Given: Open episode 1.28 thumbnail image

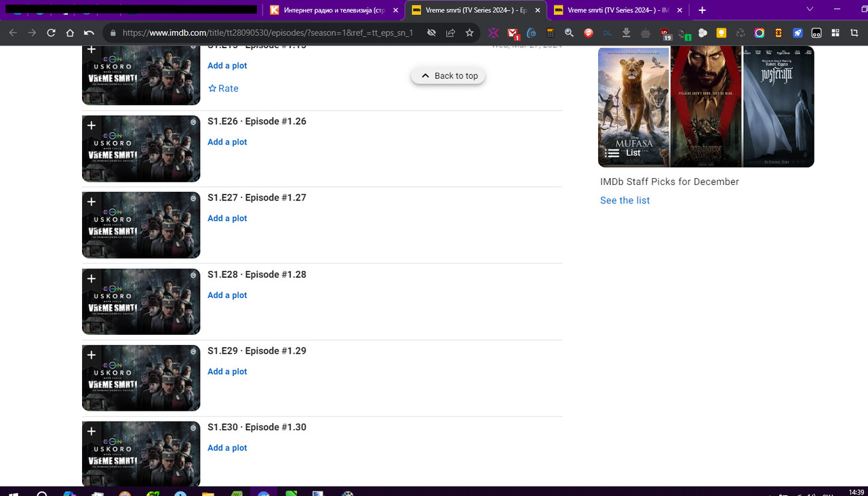Looking at the screenshot, I should 141,302.
